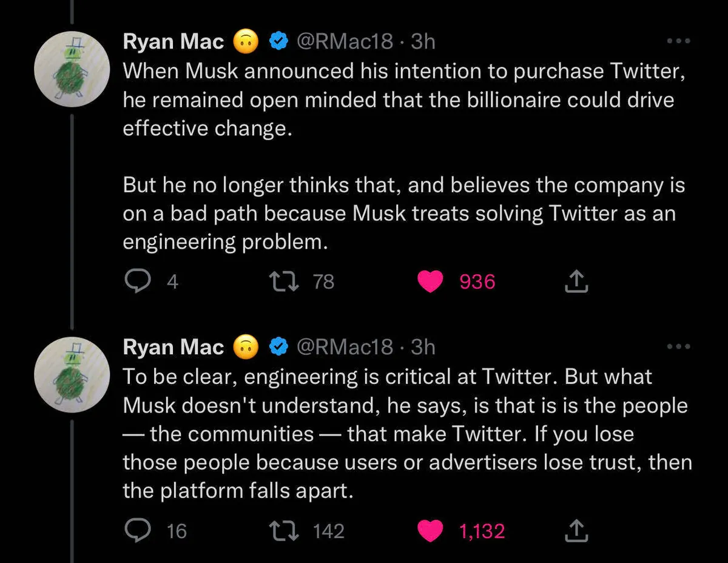The image size is (728, 563).
Task: Open Ryan Mac's avatar on the 'When Musk announced' tweet
Action: pos(72,71)
